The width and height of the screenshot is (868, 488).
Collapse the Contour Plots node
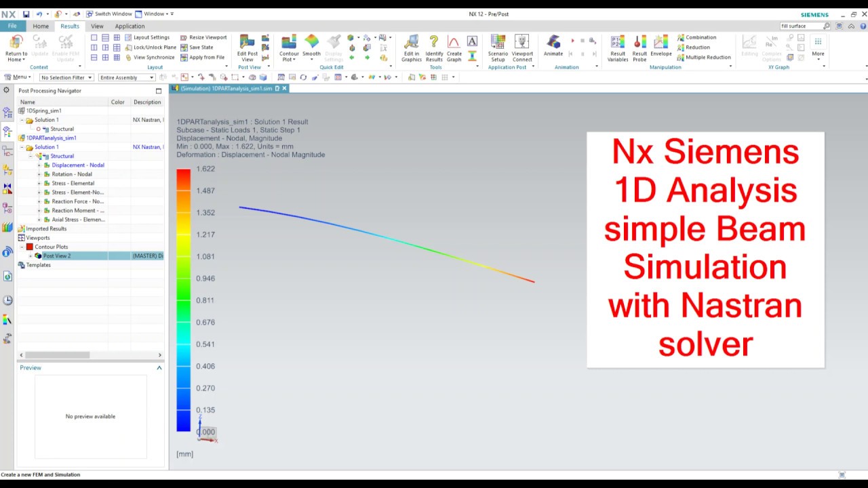22,247
